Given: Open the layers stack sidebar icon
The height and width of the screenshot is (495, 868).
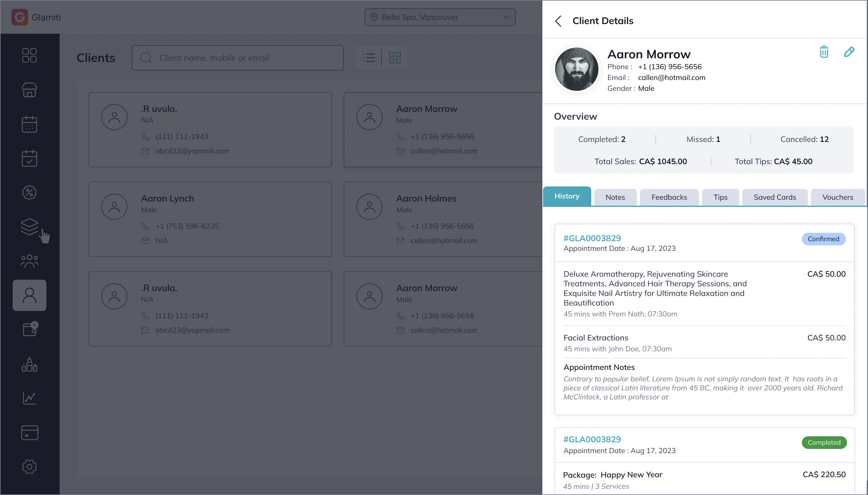Looking at the screenshot, I should pyautogui.click(x=29, y=226).
